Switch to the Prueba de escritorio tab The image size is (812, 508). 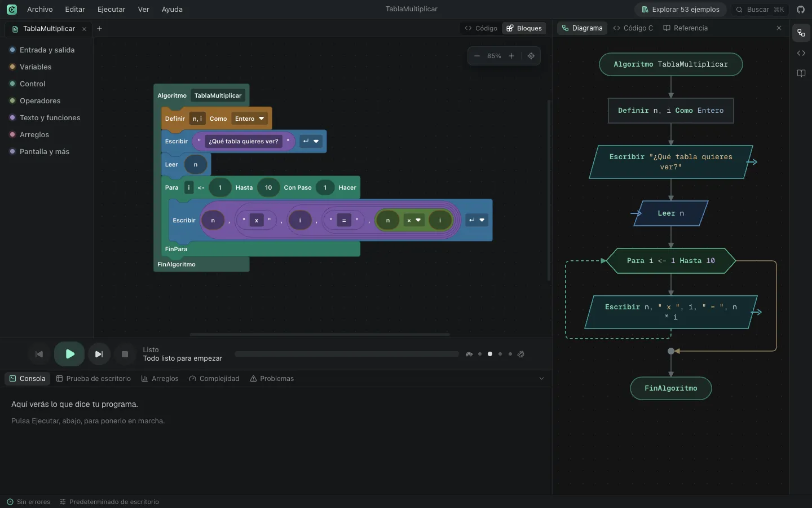point(94,379)
